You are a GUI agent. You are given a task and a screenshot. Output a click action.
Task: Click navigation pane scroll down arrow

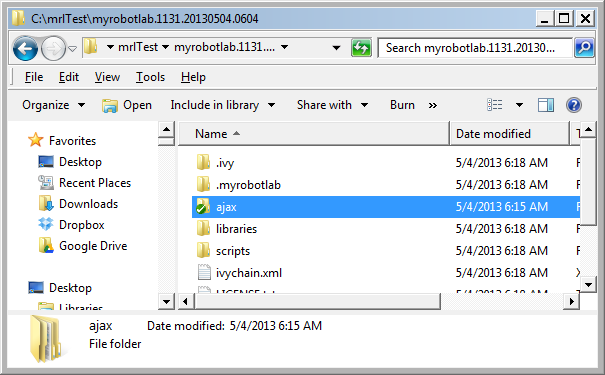[x=166, y=301]
